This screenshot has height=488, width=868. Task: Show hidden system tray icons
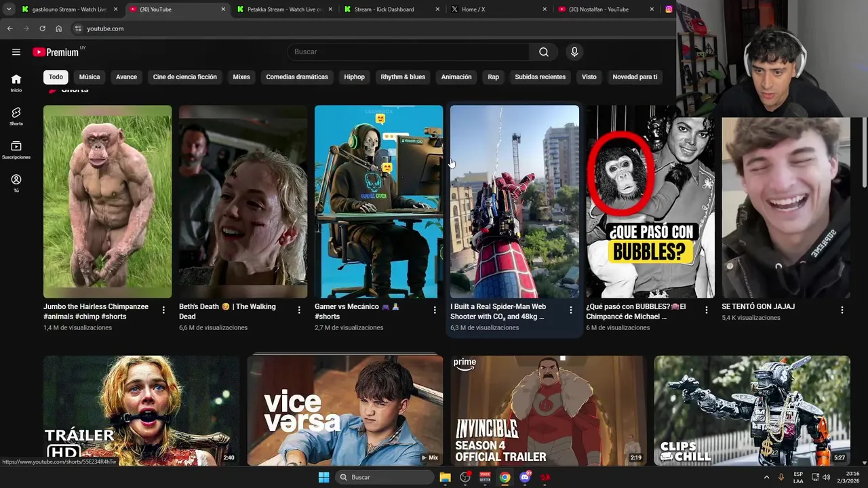[x=766, y=477]
